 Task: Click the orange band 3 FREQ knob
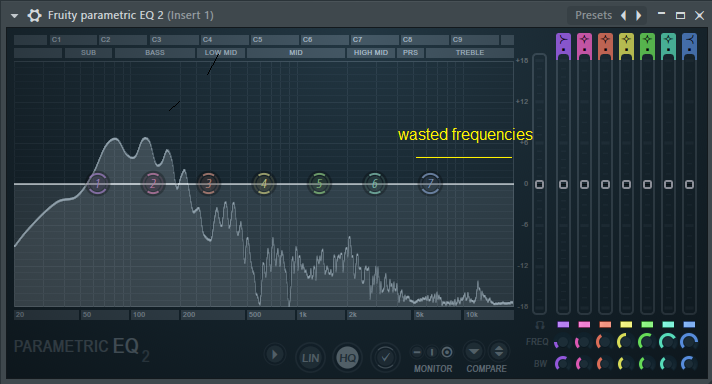click(604, 342)
